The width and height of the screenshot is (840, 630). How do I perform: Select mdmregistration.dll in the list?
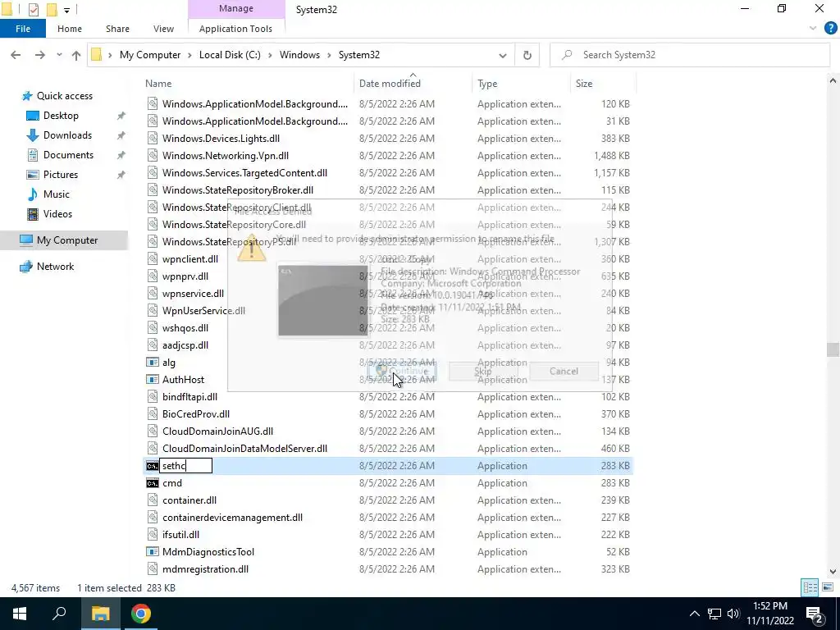[205, 569]
